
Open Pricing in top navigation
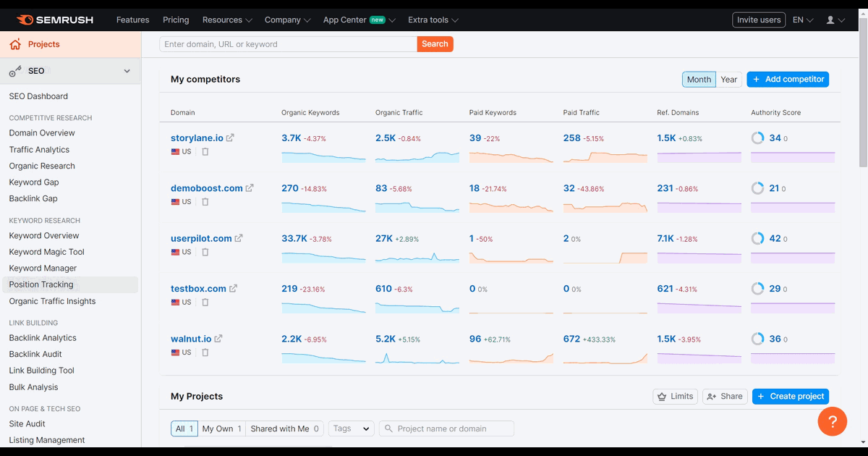(176, 20)
